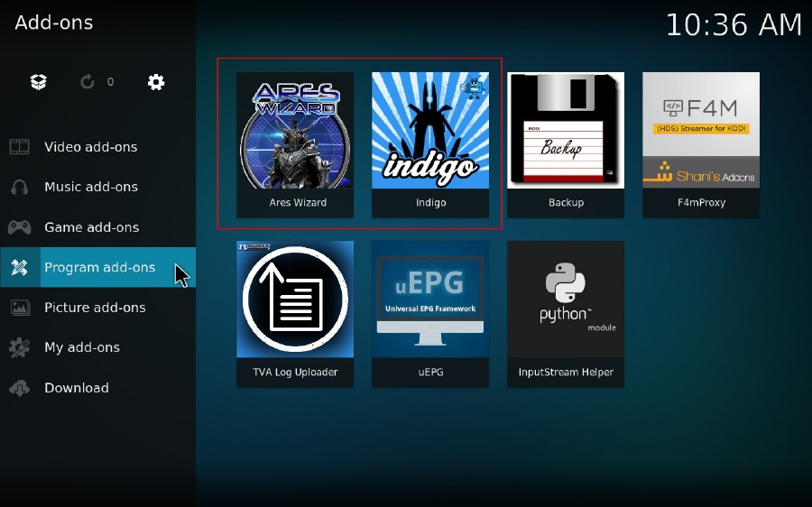The height and width of the screenshot is (507, 812).
Task: Open the InputStream Helper python tile
Action: [566, 314]
